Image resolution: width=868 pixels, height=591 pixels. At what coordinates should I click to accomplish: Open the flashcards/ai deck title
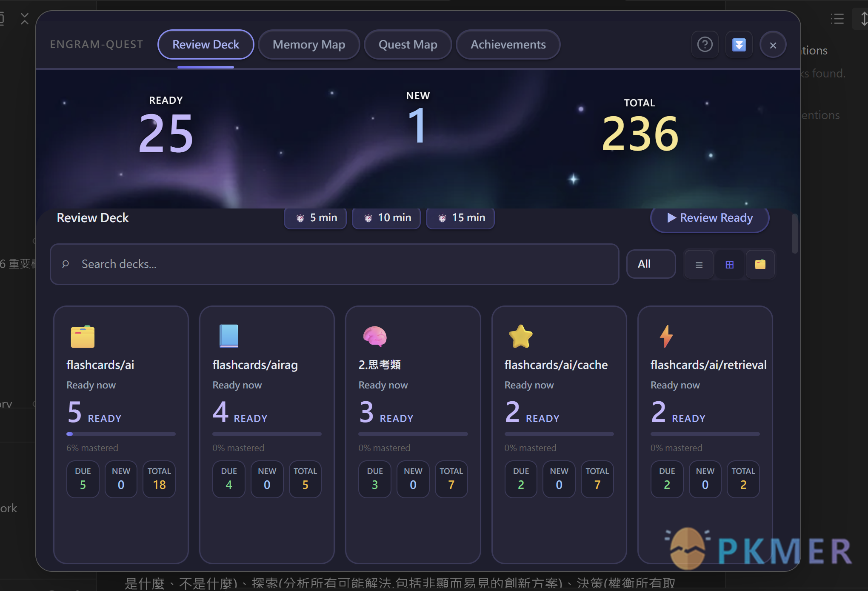(100, 365)
